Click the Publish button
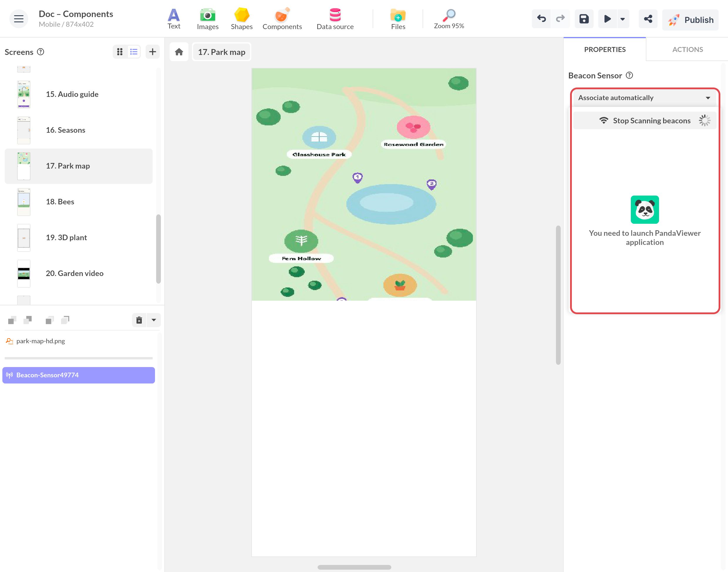The width and height of the screenshot is (728, 572). coord(690,20)
